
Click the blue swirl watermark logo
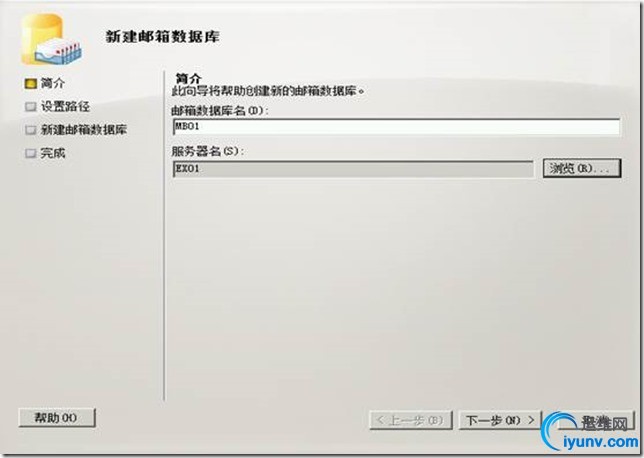559,429
